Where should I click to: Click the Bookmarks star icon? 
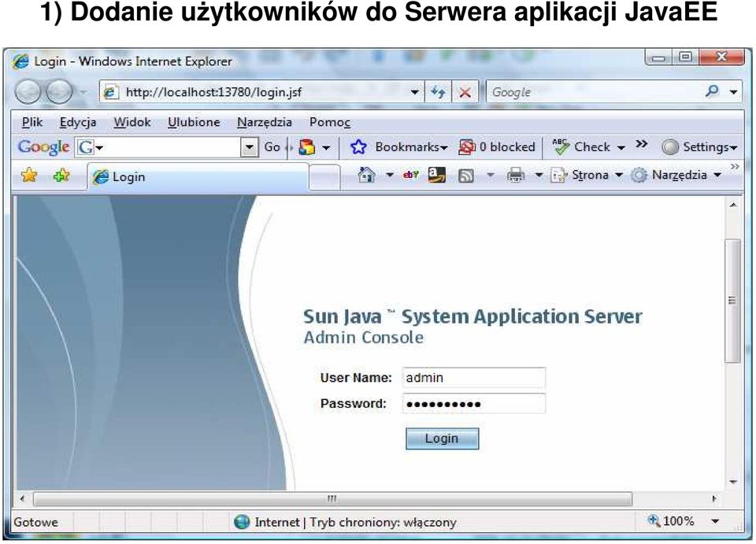[x=358, y=147]
